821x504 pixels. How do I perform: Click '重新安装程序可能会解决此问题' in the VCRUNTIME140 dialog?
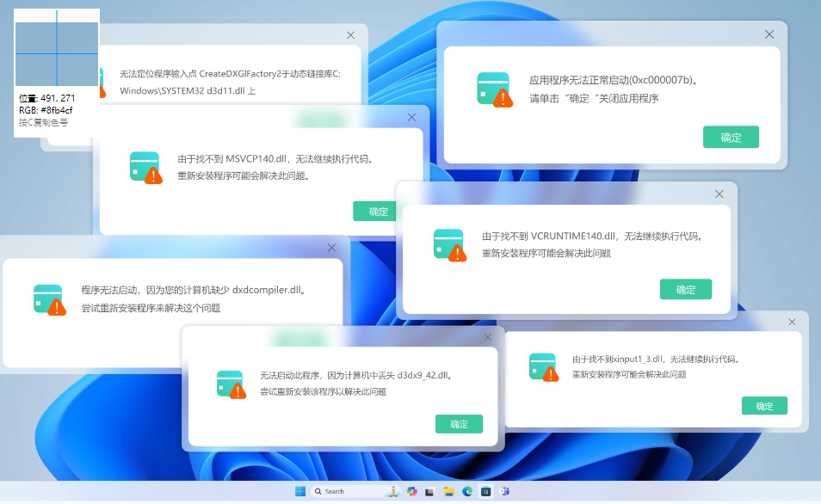[546, 254]
